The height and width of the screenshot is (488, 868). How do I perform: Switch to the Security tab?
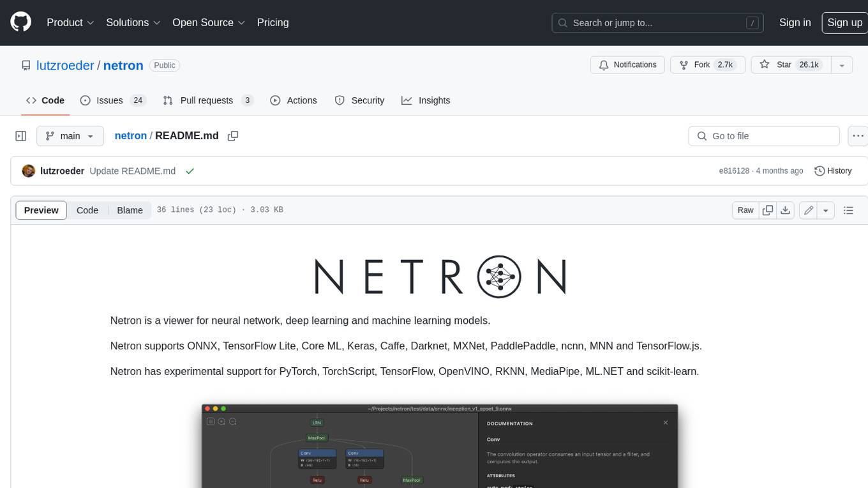[360, 100]
